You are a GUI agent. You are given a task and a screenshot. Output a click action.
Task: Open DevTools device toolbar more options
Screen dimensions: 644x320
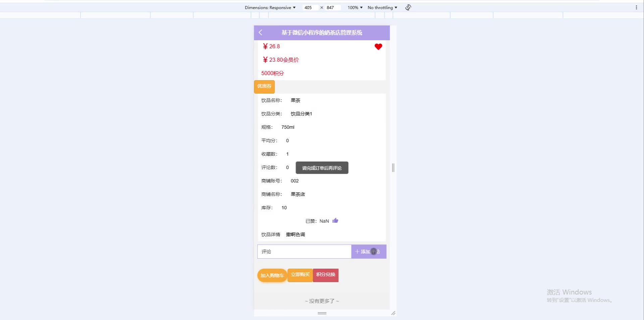click(x=636, y=7)
